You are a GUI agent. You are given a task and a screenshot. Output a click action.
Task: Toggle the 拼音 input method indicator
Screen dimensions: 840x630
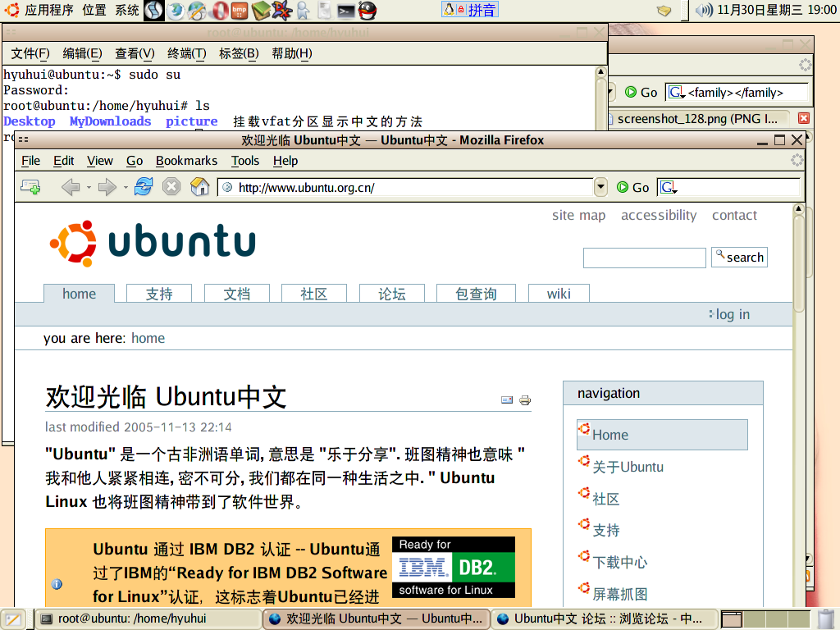click(470, 10)
